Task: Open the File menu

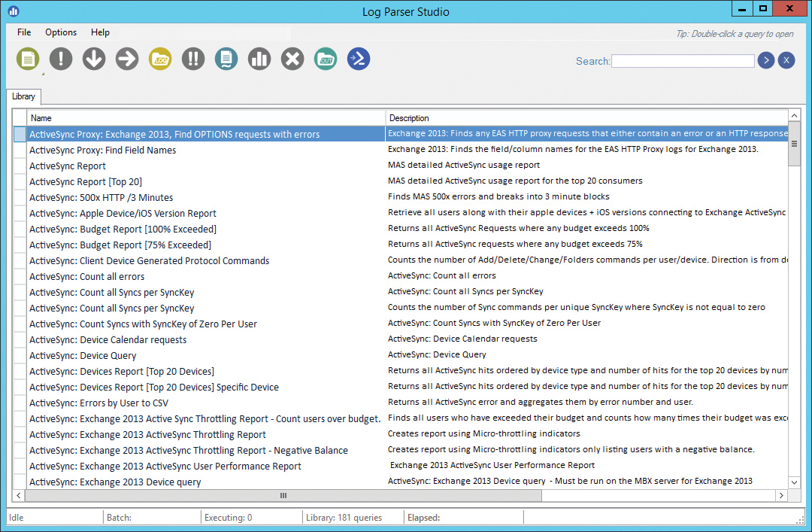Action: (23, 32)
